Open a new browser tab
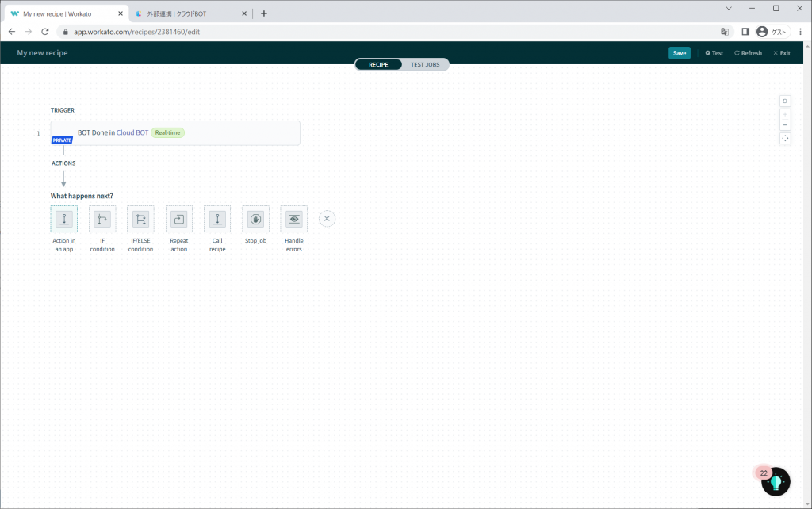 263,14
